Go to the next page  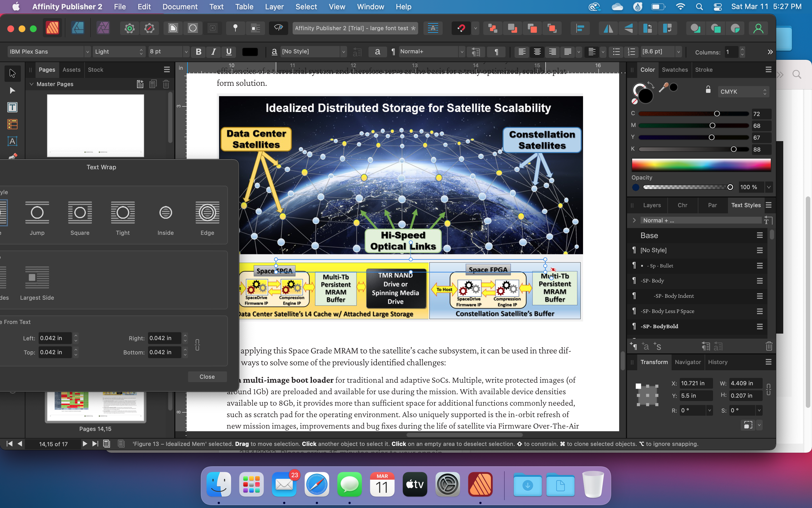click(85, 444)
